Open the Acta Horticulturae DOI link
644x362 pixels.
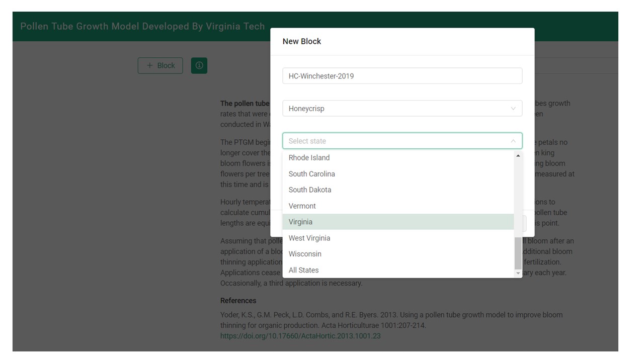[x=300, y=336]
